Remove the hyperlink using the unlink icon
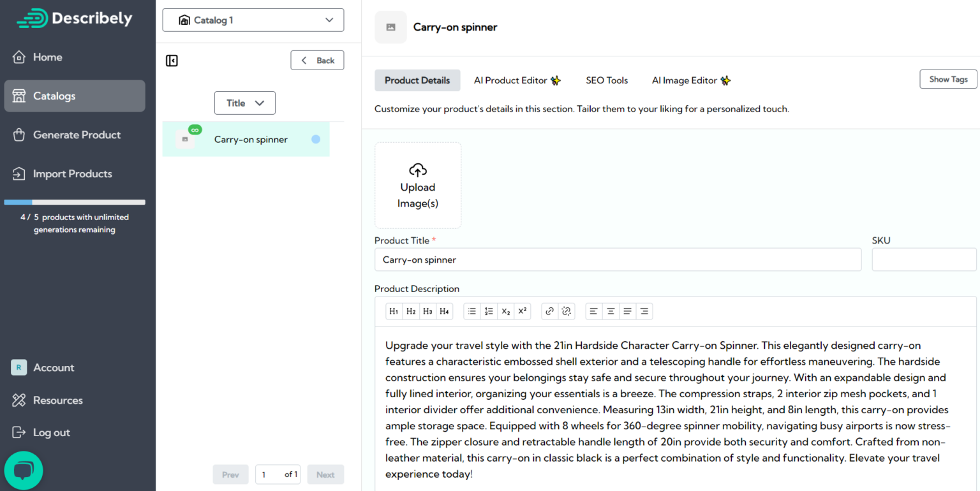The image size is (980, 491). coord(566,311)
